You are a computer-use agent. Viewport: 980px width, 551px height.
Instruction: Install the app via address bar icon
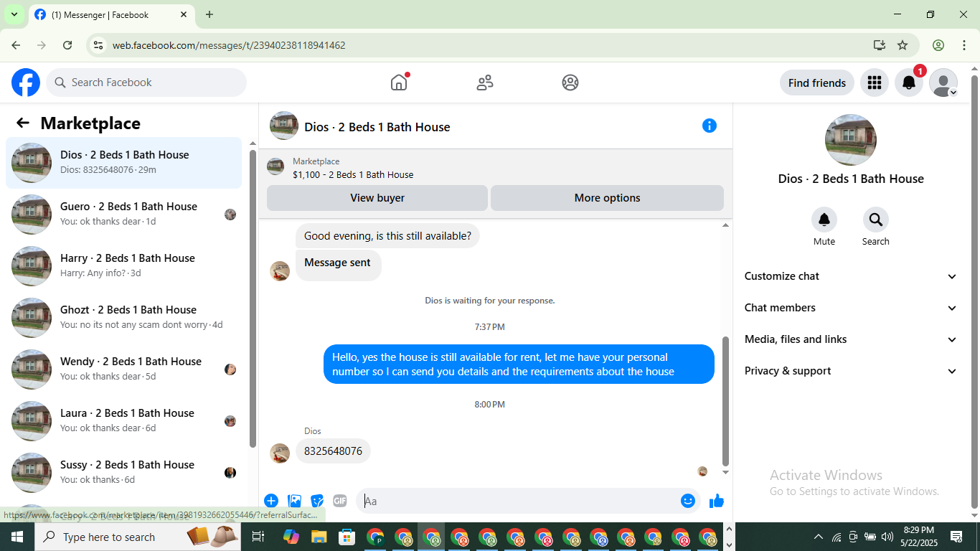(x=880, y=45)
